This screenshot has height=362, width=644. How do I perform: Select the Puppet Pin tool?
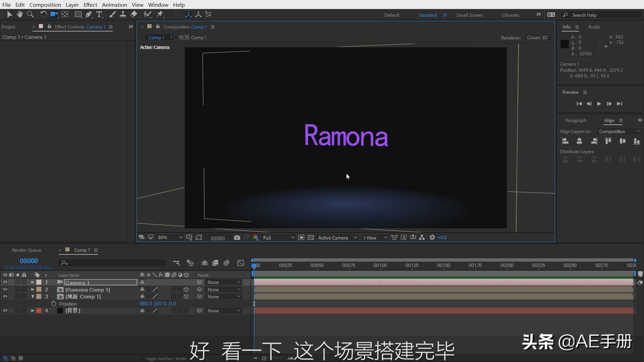(160, 14)
